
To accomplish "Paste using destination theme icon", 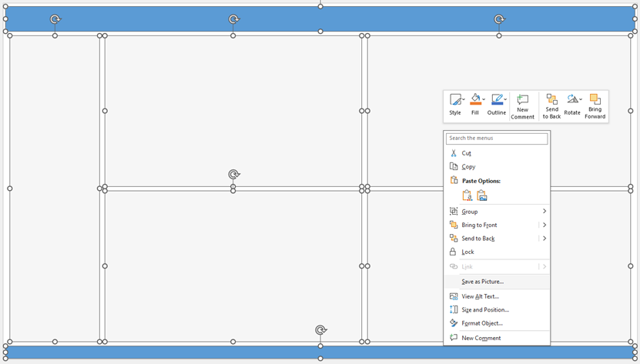I will pos(467,196).
